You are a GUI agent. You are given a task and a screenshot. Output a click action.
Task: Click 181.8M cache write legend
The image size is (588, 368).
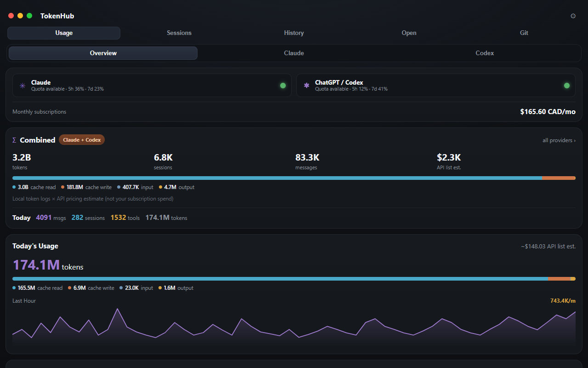[x=86, y=187]
